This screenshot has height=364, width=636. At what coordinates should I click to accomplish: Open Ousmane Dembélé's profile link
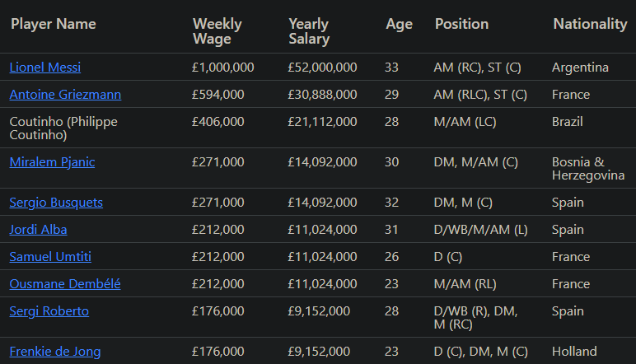click(x=65, y=284)
